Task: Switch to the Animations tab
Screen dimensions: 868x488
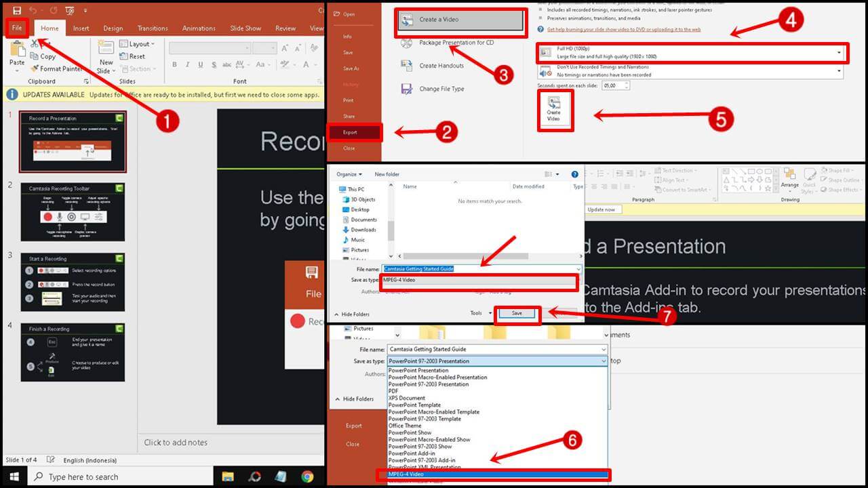Action: pos(199,28)
